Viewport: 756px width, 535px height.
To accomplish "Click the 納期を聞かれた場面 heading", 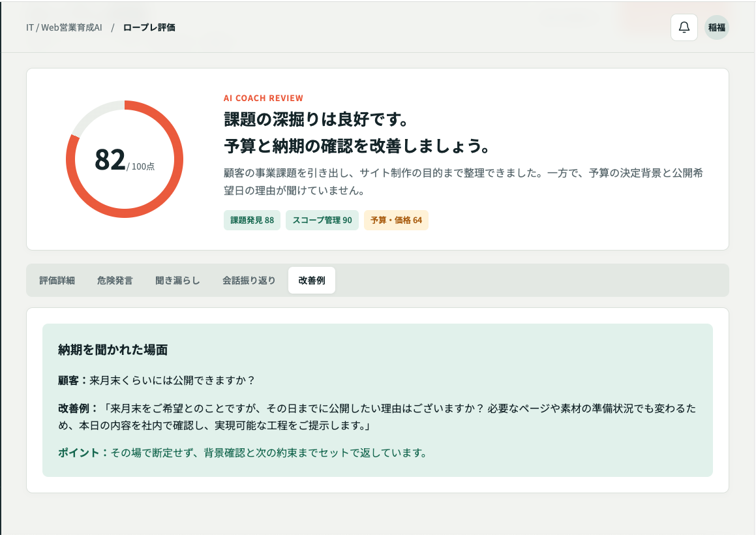I will click(x=113, y=350).
